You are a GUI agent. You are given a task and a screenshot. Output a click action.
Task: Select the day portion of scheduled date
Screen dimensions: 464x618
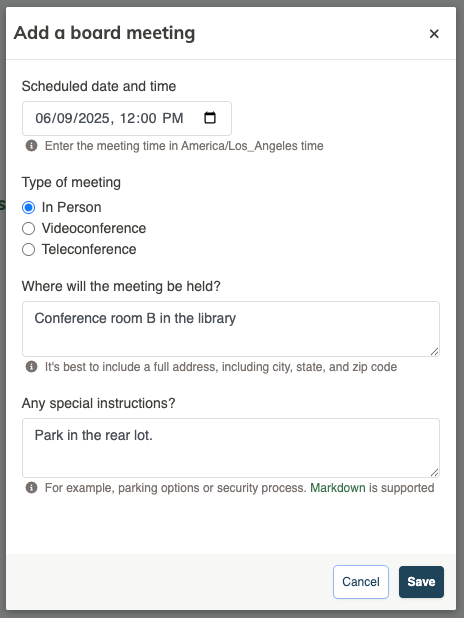pos(65,118)
